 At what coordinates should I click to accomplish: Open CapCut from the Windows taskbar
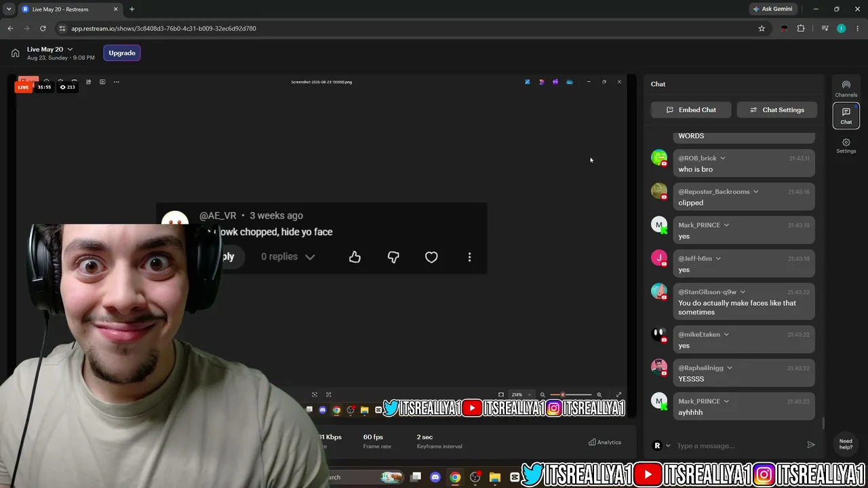515,477
